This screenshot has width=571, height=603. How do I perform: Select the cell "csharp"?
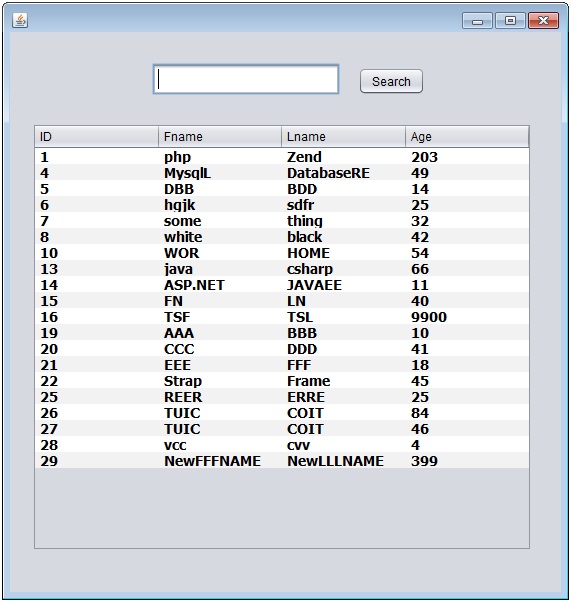tap(343, 269)
